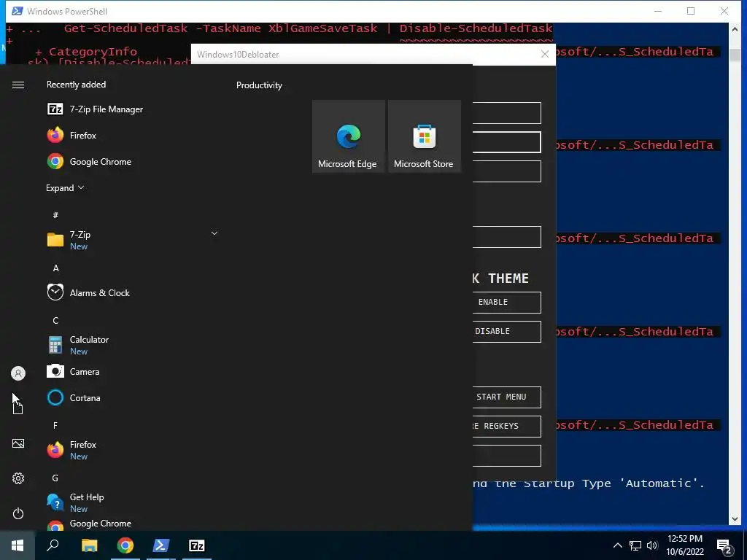This screenshot has width=747, height=560.
Task: Open taskbar Search magnifier
Action: tap(53, 545)
